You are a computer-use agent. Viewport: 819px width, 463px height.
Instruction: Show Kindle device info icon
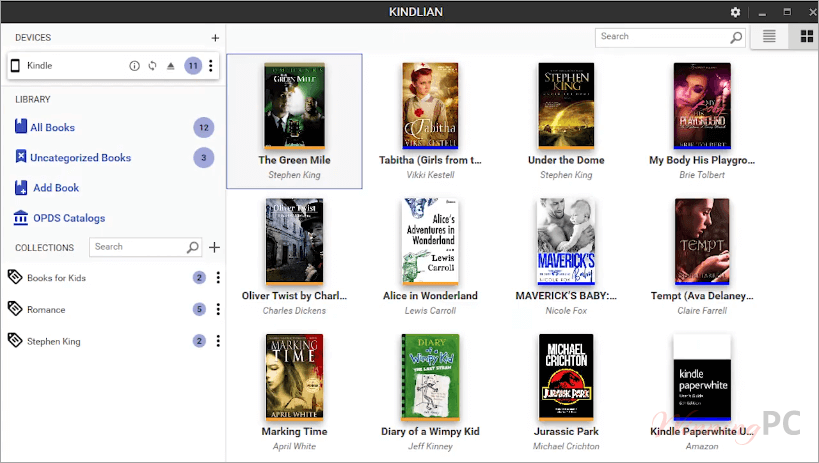point(134,66)
